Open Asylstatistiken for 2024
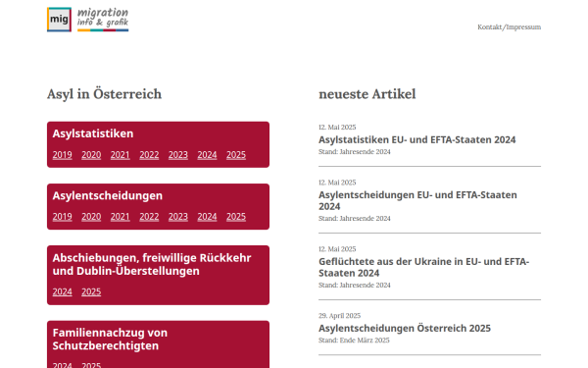Viewport: 588px width, 368px height. point(207,155)
